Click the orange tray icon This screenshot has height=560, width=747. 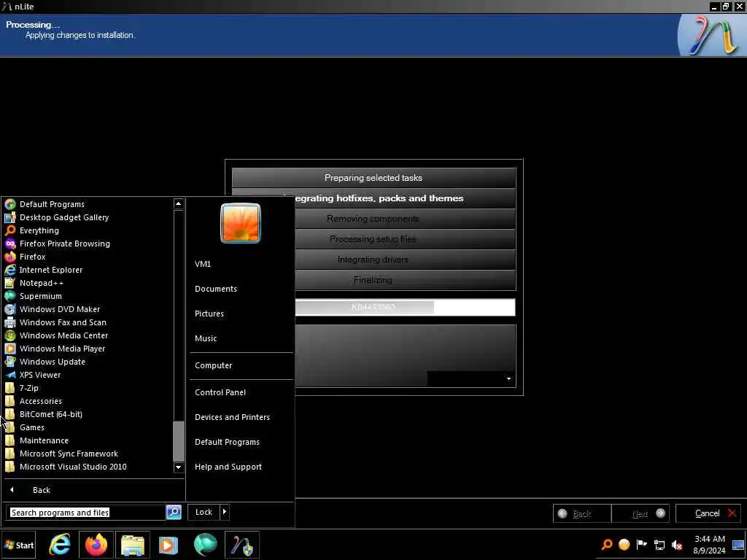[x=624, y=544]
